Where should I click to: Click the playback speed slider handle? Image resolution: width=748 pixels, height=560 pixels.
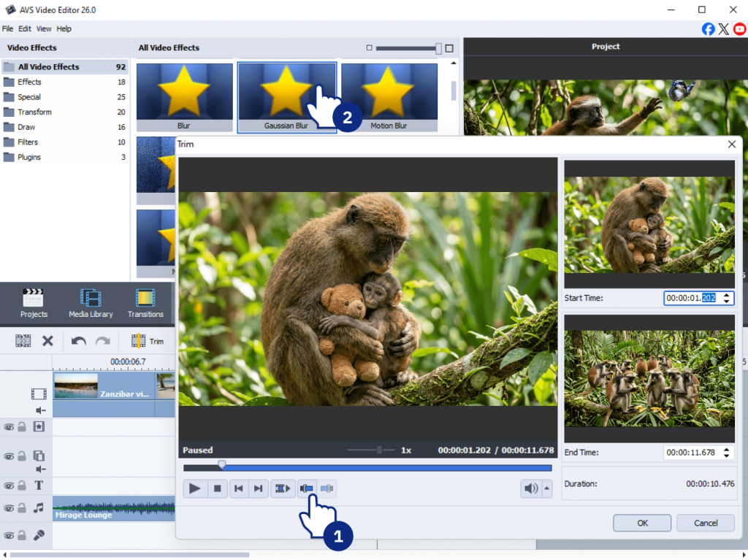pos(379,450)
